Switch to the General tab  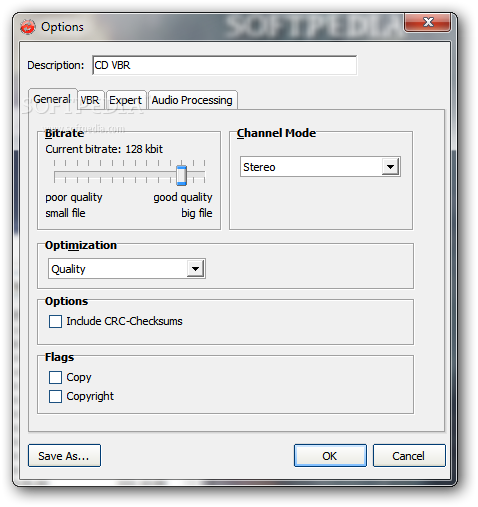pos(52,99)
